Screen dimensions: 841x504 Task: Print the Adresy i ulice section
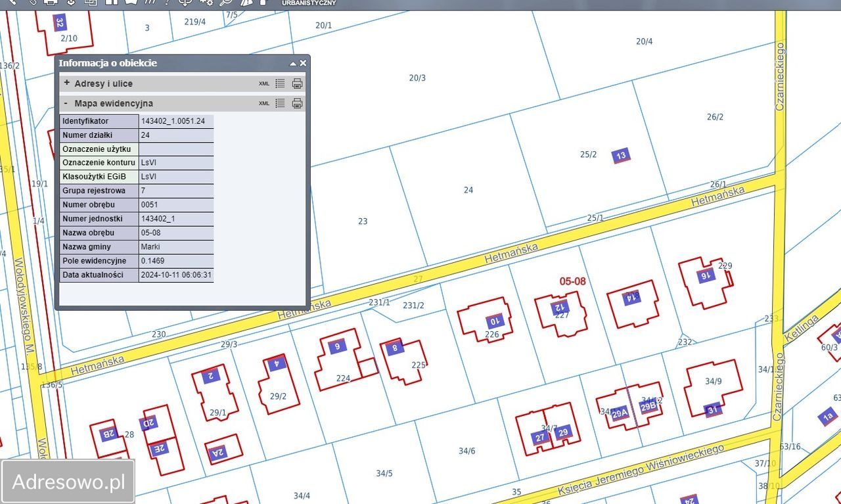click(x=297, y=83)
